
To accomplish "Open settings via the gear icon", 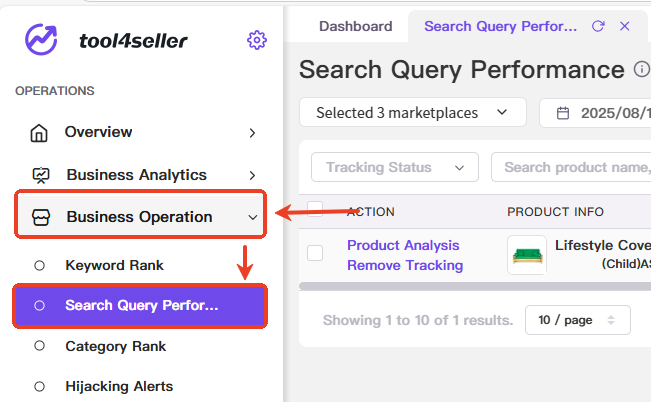I will click(257, 40).
